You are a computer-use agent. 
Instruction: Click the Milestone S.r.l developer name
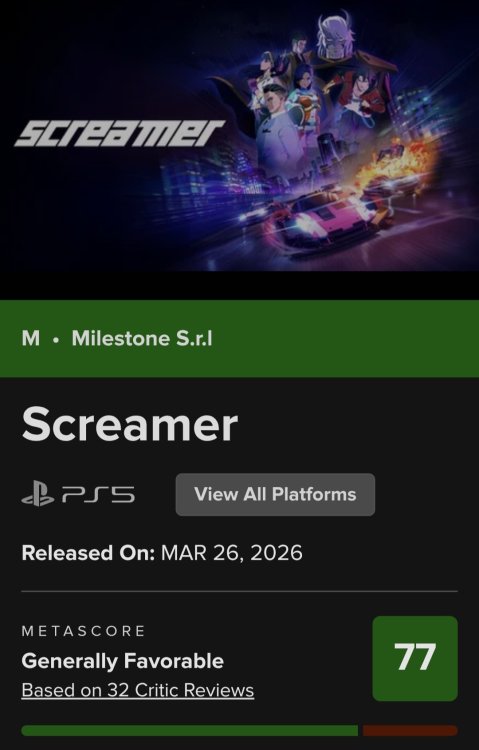click(x=142, y=339)
